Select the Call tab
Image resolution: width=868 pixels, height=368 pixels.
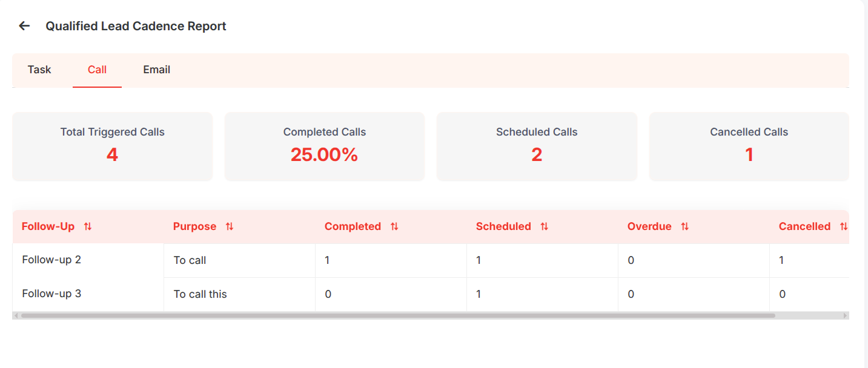click(x=97, y=70)
